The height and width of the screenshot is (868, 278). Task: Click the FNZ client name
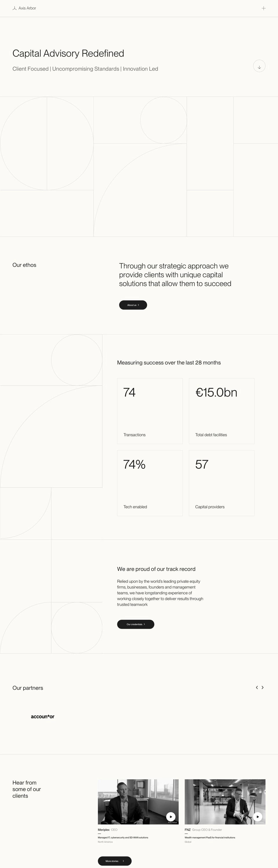pyautogui.click(x=188, y=830)
